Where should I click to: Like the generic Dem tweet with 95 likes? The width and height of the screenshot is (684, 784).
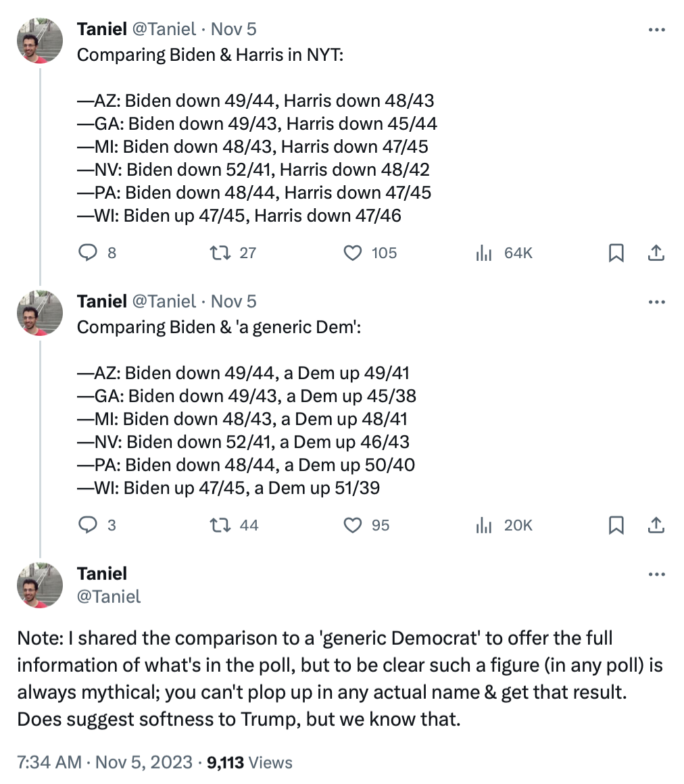point(352,525)
